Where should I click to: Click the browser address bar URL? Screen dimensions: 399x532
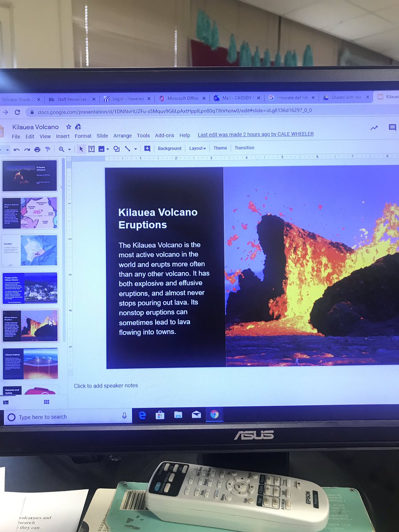click(175, 111)
